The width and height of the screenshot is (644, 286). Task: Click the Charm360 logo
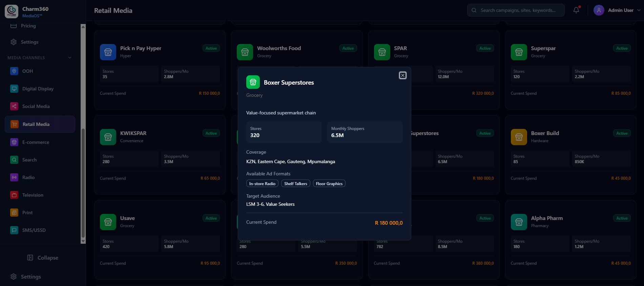coord(12,11)
